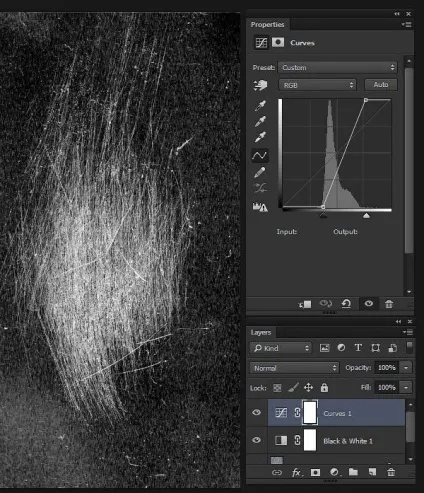The height and width of the screenshot is (493, 424).
Task: Open the Normal blend mode dropdown
Action: click(294, 368)
